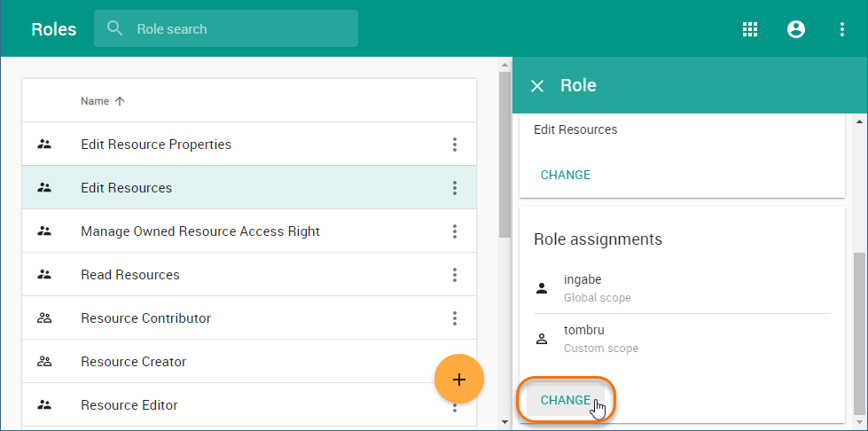Click the orange add role button
868x431 pixels.
coord(459,380)
